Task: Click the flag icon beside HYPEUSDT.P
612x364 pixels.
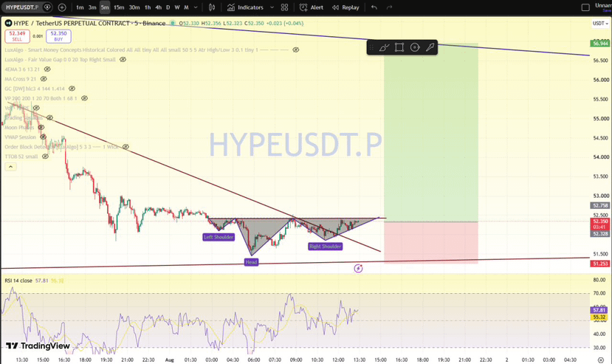Action: coord(47,7)
